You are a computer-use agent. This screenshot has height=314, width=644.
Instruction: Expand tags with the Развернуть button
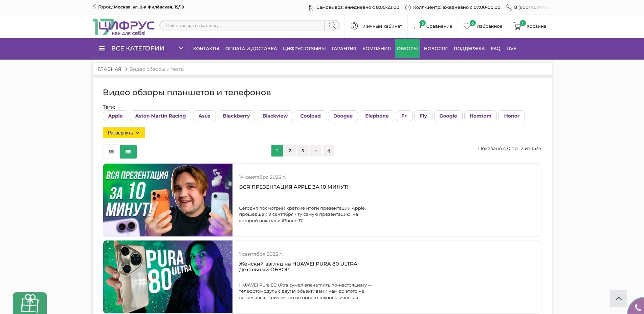pos(124,133)
